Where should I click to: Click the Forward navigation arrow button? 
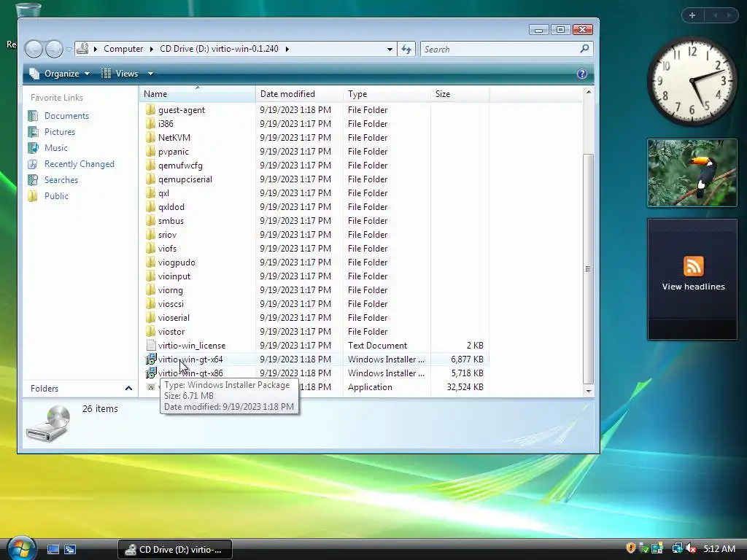[x=54, y=49]
